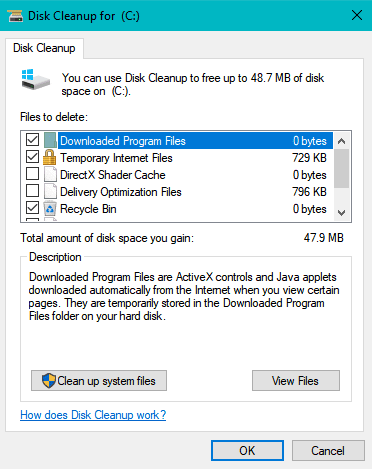Click the file list scroll up arrow
This screenshot has width=372, height=469.
pos(341,141)
